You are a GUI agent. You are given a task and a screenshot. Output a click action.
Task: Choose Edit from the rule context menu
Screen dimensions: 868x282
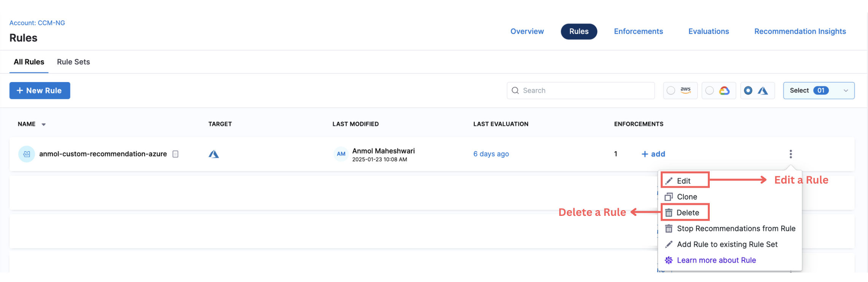(x=684, y=181)
